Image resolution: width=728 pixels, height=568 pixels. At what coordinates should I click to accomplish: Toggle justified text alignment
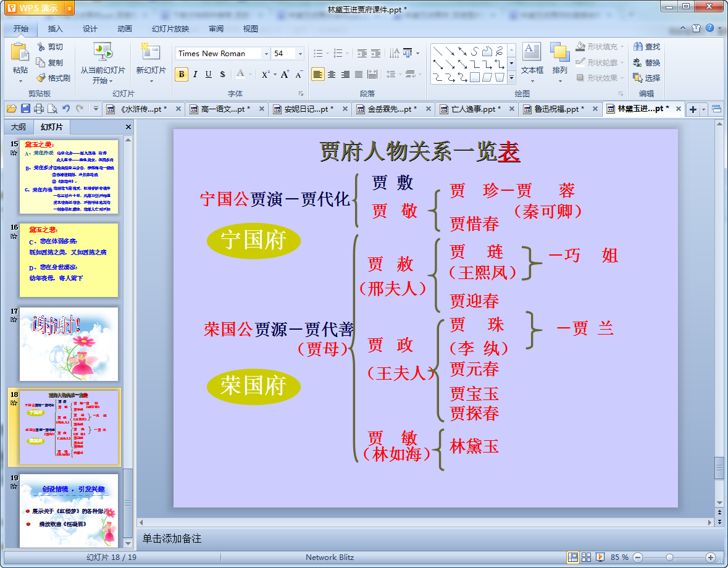(359, 74)
